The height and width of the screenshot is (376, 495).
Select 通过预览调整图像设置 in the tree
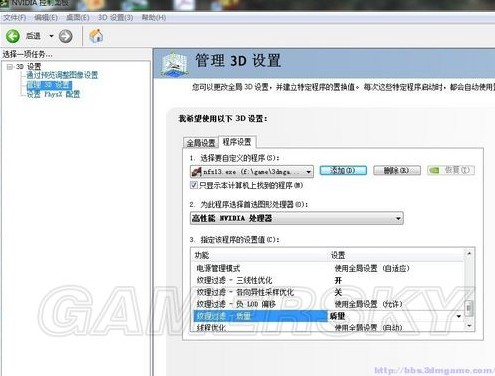(62, 75)
